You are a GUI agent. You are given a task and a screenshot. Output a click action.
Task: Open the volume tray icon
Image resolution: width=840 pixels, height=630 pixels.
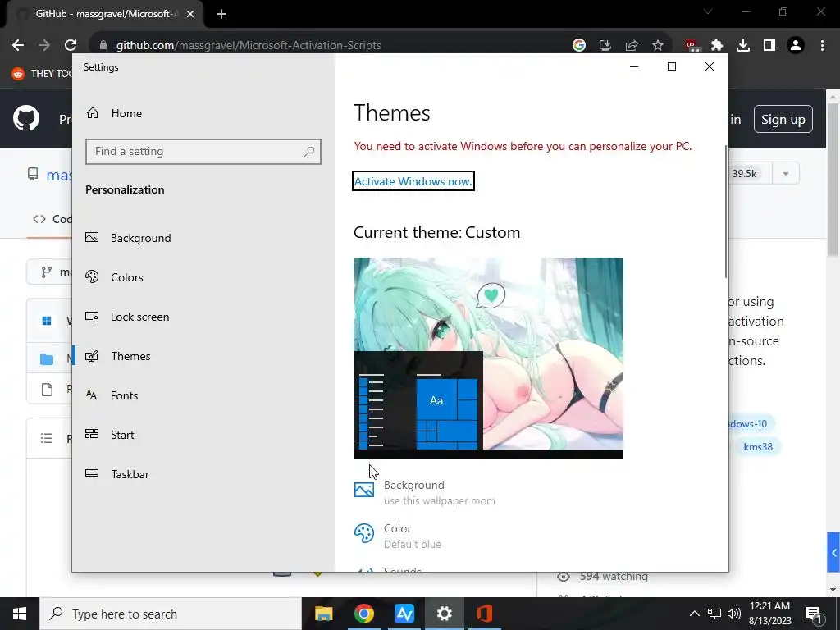tap(734, 614)
